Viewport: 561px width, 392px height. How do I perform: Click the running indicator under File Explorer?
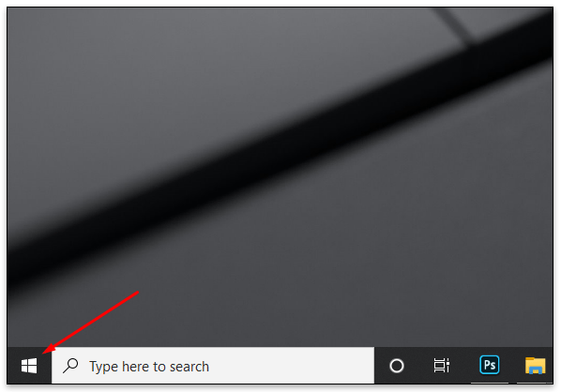[x=535, y=383]
